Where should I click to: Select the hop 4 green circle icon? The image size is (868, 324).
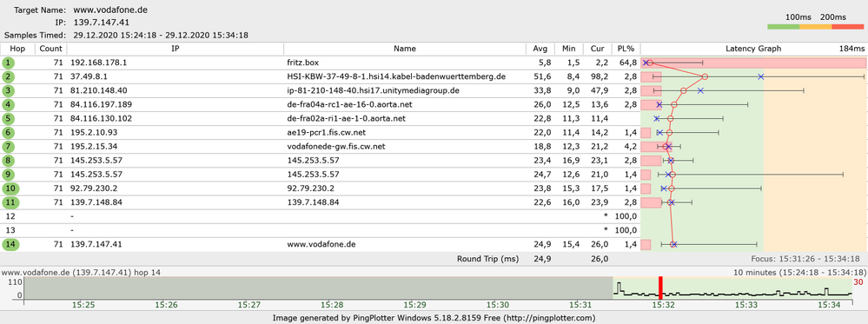pos(9,104)
